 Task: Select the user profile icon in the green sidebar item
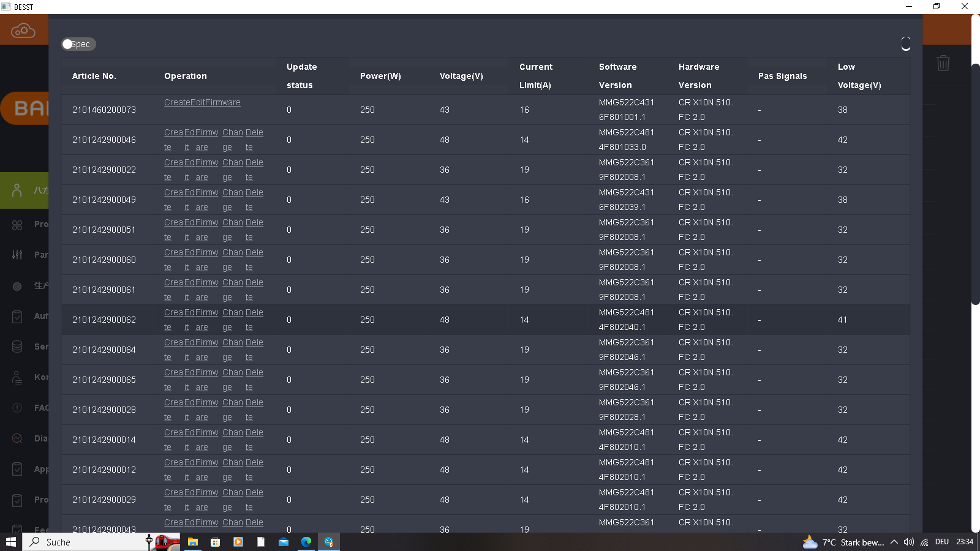[x=17, y=190]
